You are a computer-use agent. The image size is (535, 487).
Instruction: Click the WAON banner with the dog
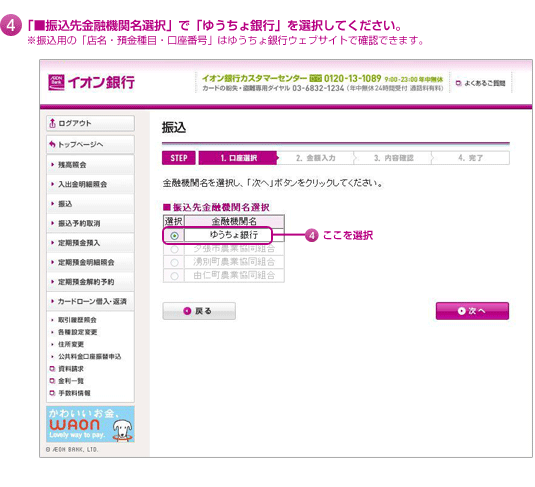click(90, 424)
